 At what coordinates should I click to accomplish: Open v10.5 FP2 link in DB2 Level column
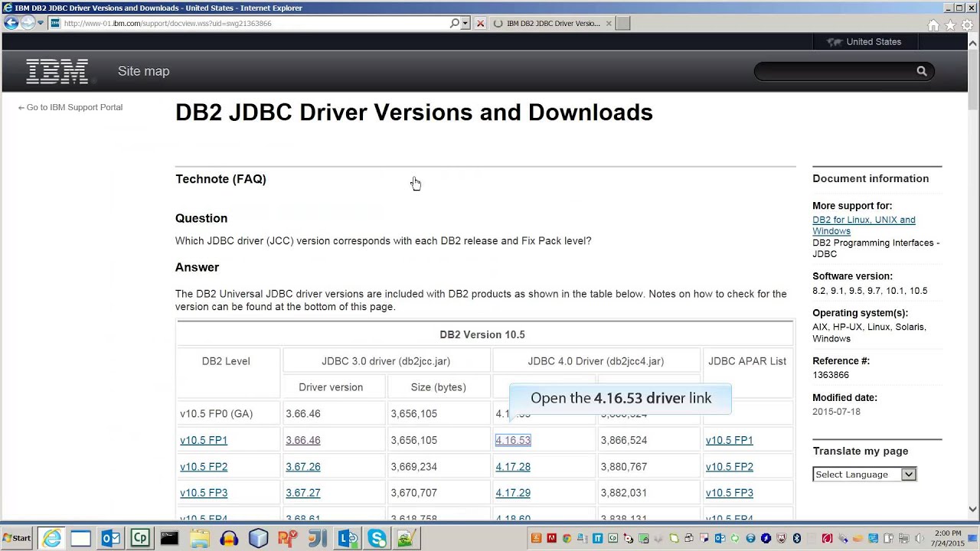point(204,467)
